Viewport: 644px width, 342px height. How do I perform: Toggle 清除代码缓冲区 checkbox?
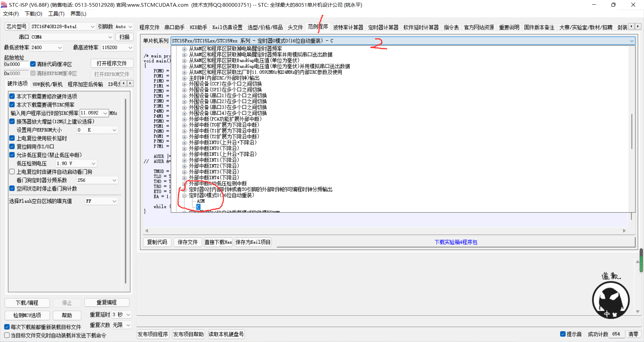tap(33, 64)
